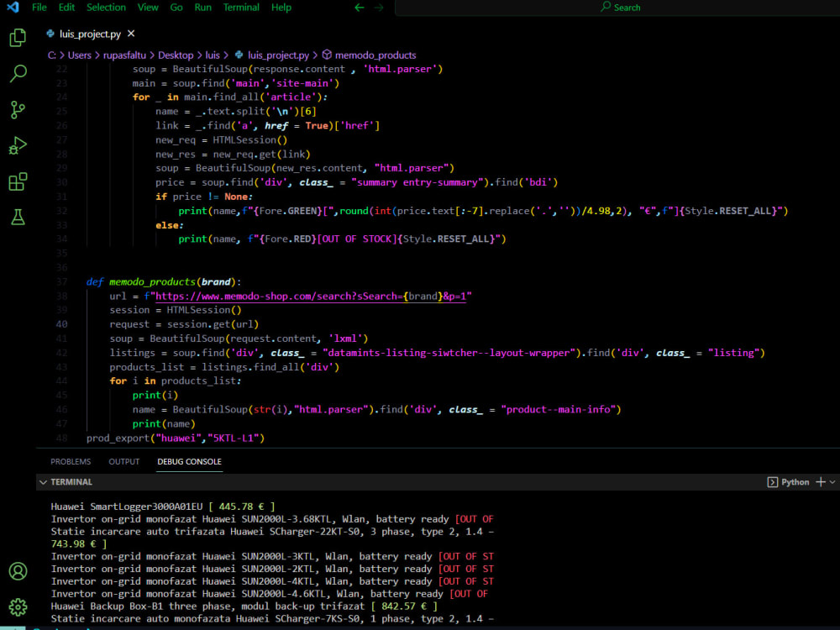Click the luis folder breadcrumb segment
840x630 pixels.
click(x=213, y=55)
